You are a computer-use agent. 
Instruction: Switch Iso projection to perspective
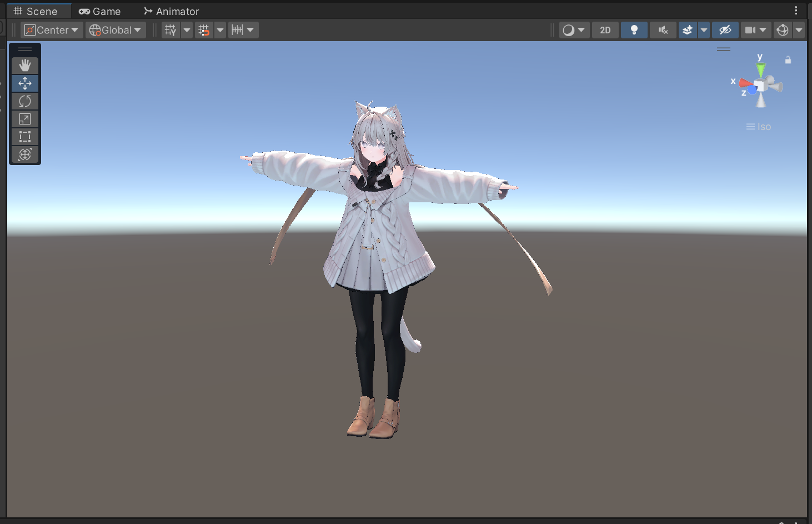[x=759, y=127]
